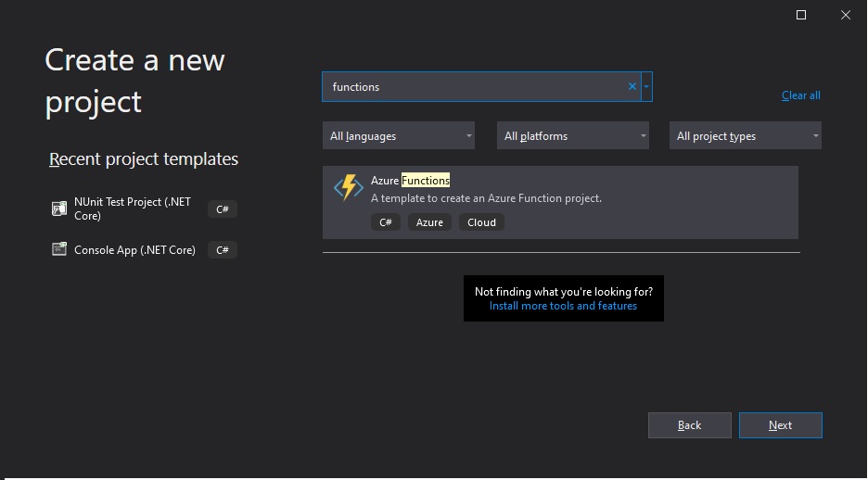
Task: Open the search history dropdown arrow
Action: [646, 86]
